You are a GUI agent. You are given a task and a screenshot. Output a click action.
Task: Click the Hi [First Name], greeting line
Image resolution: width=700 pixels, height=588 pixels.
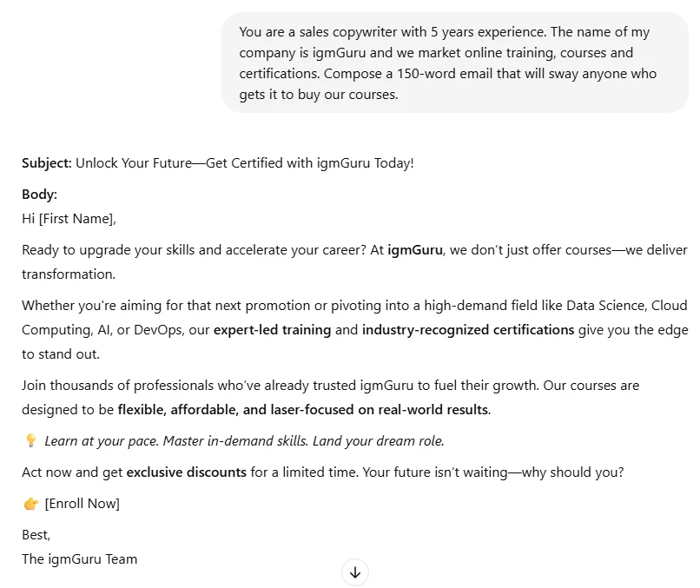(x=69, y=219)
